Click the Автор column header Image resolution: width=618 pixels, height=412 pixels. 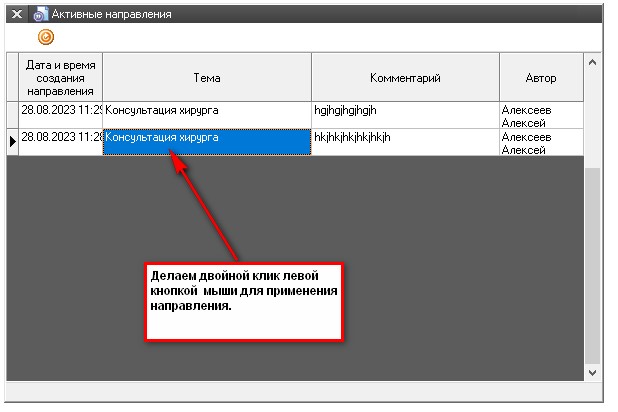541,77
